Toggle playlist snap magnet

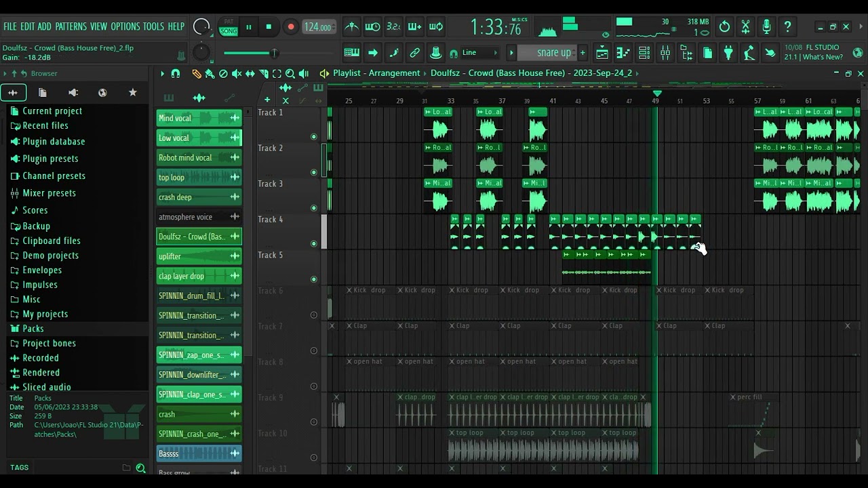pos(176,73)
